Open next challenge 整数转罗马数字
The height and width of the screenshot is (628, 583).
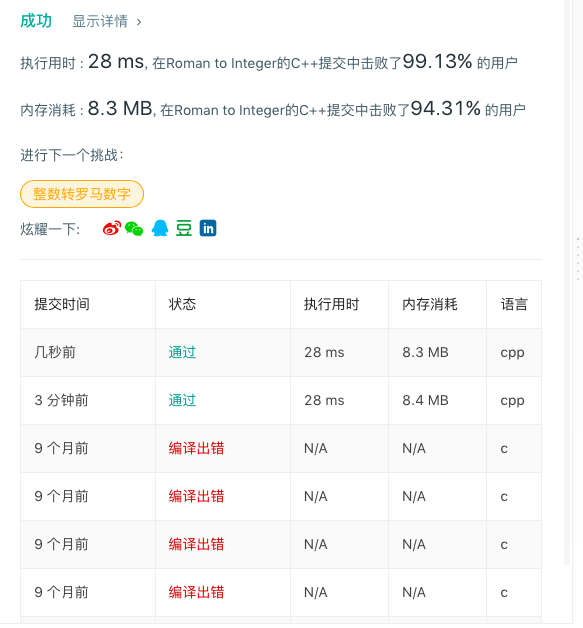[82, 194]
